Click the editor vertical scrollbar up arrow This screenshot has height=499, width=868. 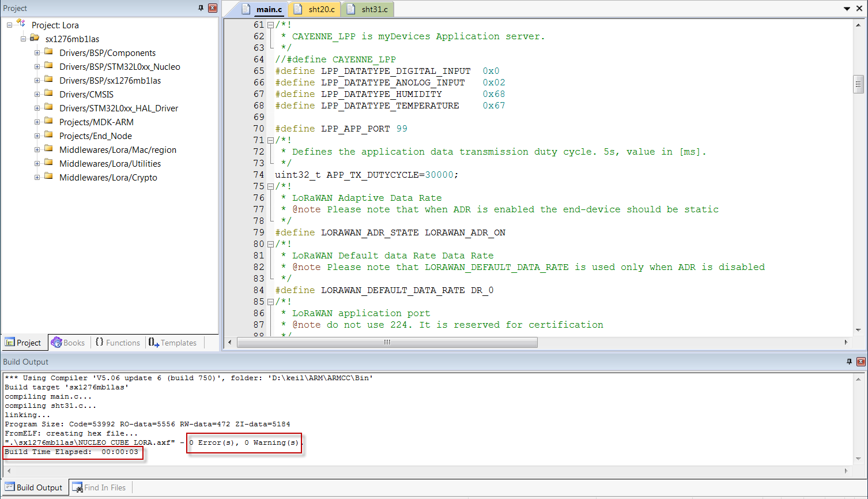(x=858, y=25)
